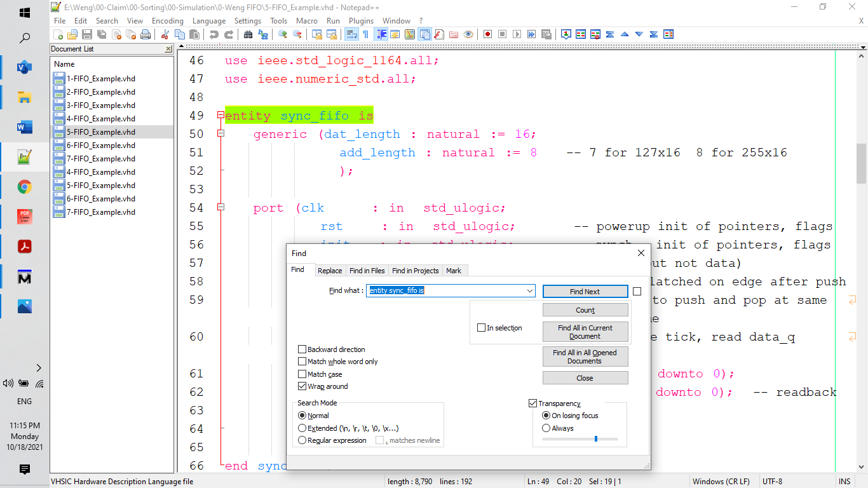
Task: Select Extended search mode radio button
Action: point(302,428)
